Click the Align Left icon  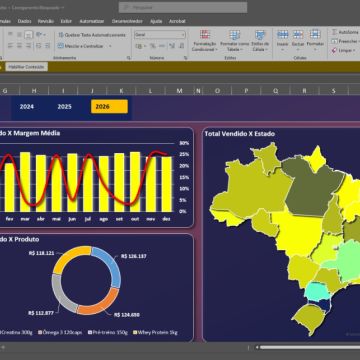[x=10, y=45]
